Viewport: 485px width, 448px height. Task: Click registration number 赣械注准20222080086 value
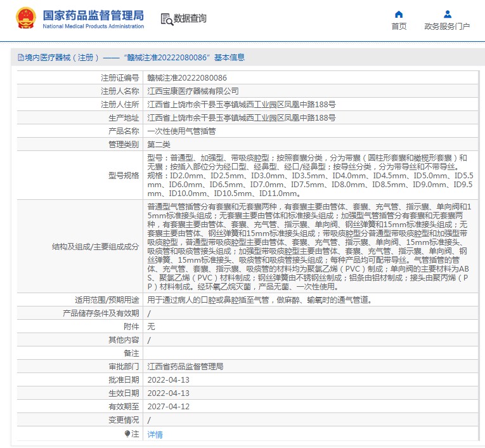click(x=187, y=77)
